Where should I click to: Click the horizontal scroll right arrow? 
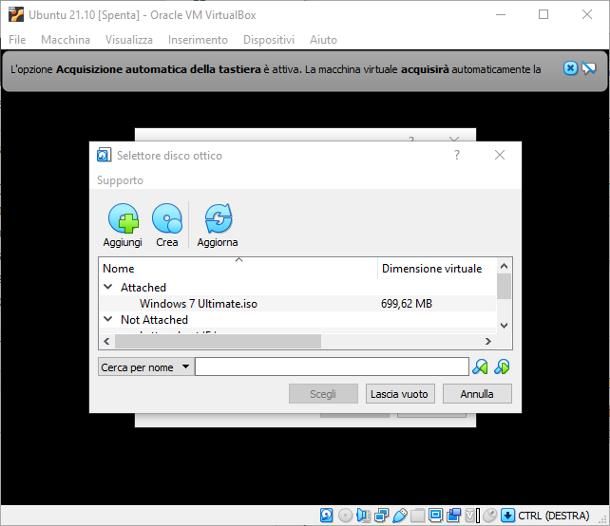[488, 341]
